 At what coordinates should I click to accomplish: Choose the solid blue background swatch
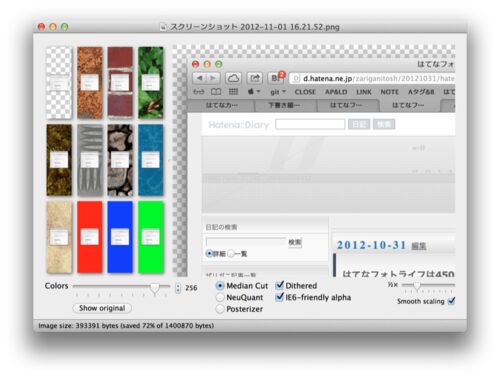click(x=120, y=237)
